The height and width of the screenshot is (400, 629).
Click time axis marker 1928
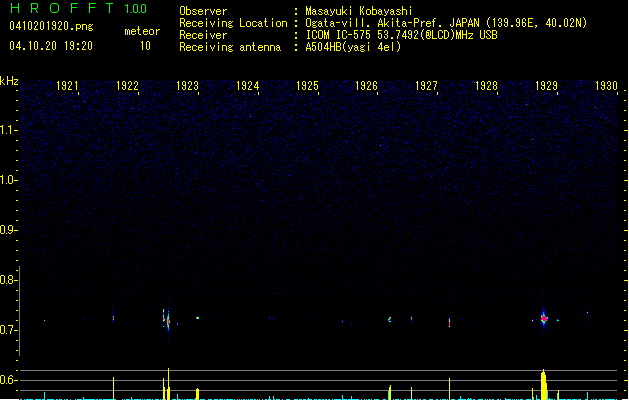(486, 86)
